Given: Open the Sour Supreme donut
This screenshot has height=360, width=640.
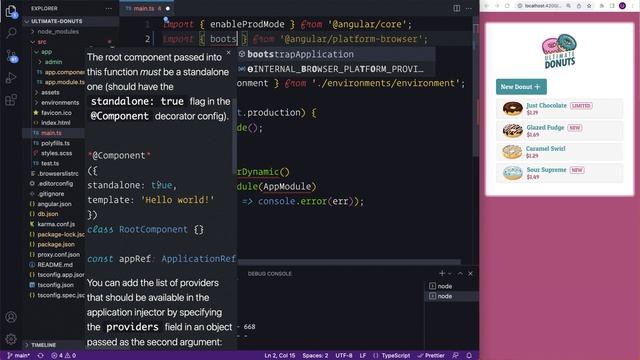Looking at the screenshot, I should 560,173.
